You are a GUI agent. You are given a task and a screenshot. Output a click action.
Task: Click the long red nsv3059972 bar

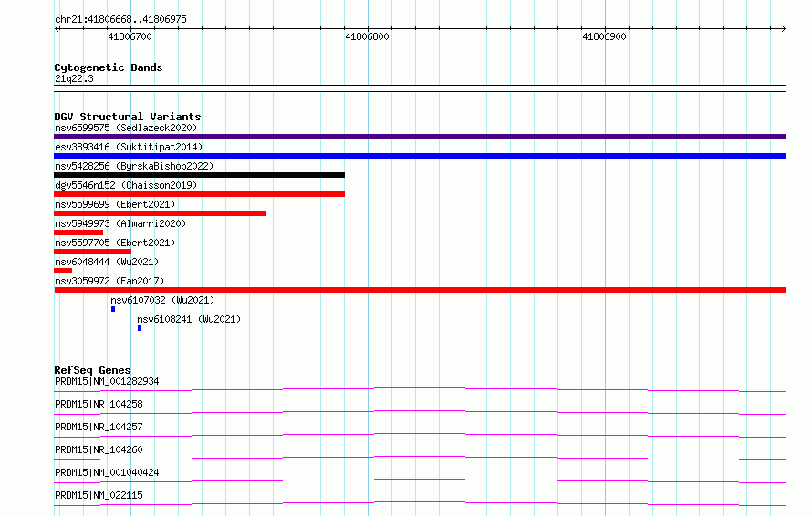(x=420, y=290)
